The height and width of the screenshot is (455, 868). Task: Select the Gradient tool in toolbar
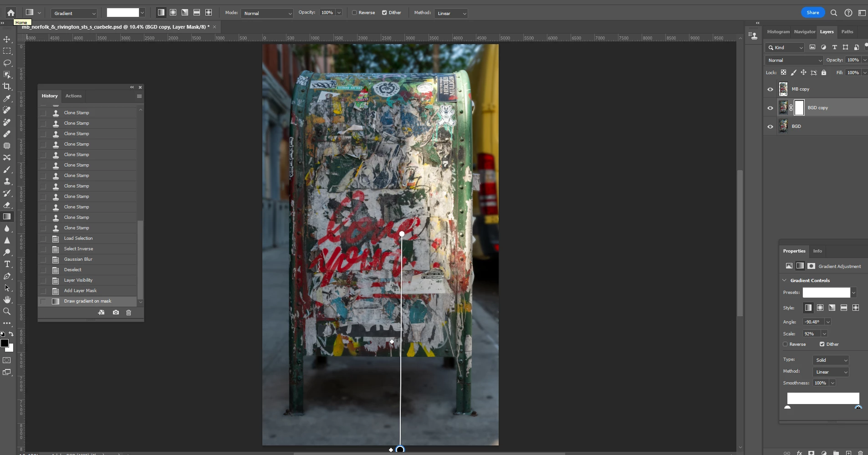pos(7,217)
